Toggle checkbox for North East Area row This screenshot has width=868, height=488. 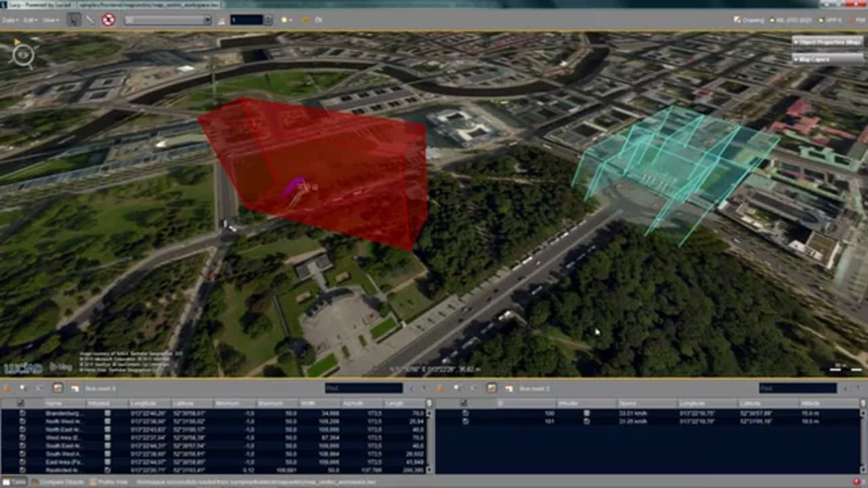pos(22,429)
